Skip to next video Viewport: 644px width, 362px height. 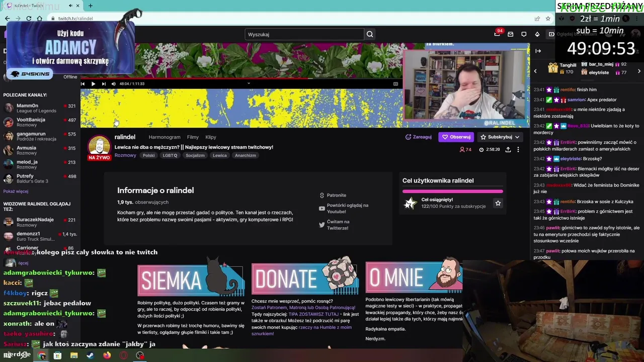(x=104, y=84)
